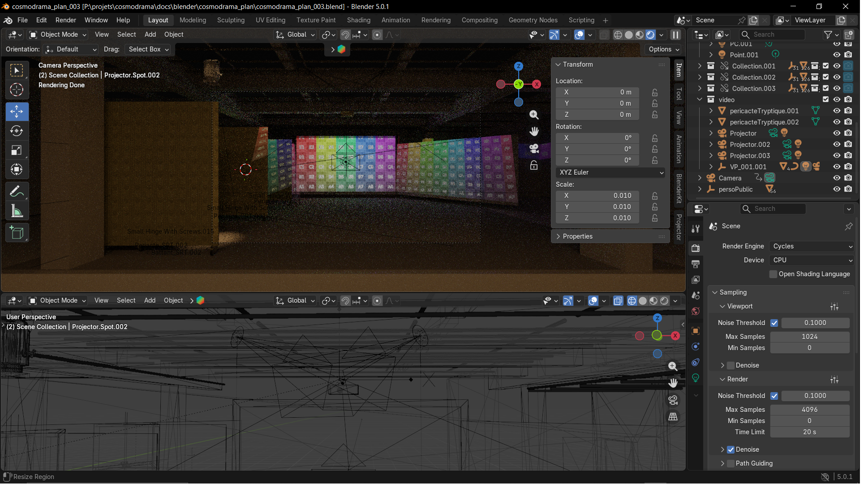
Task: Click the top viewport zoom magnifier icon
Action: (x=534, y=115)
